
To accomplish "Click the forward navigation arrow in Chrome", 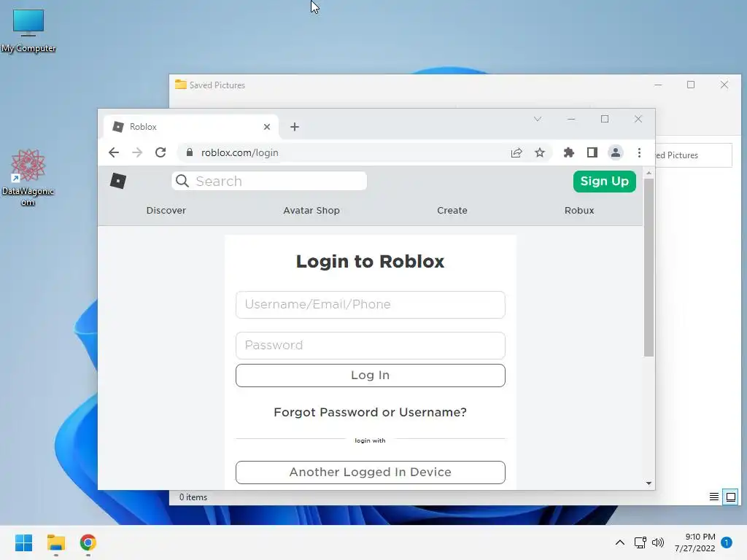I will pyautogui.click(x=137, y=152).
